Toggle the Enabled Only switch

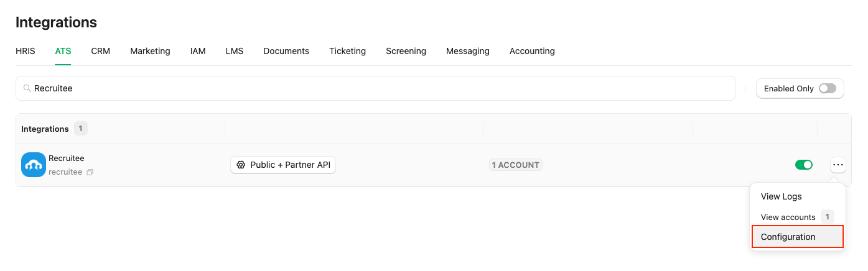pos(828,88)
